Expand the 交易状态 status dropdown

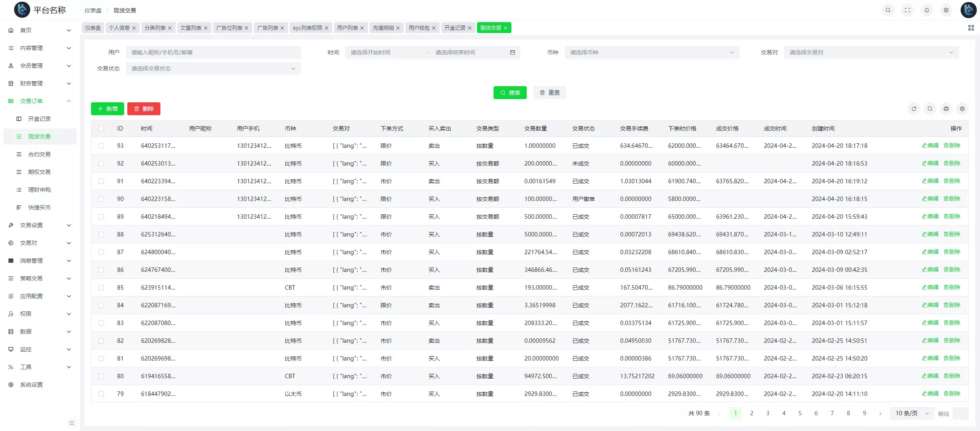213,68
